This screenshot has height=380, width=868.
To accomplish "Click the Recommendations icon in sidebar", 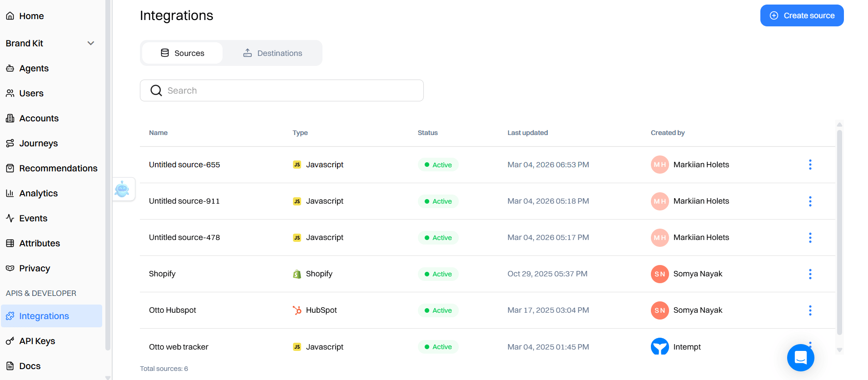I will coord(10,168).
